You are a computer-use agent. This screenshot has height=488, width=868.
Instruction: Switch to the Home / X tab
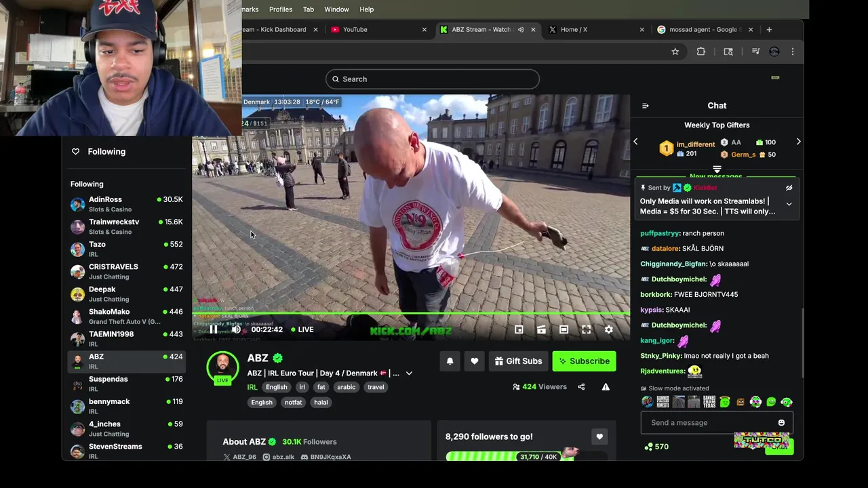(x=597, y=30)
